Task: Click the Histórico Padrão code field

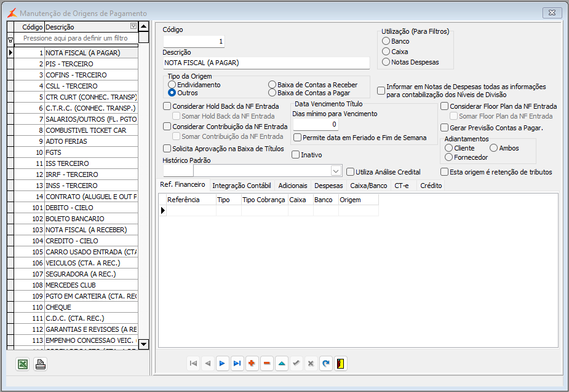Action: [x=178, y=171]
